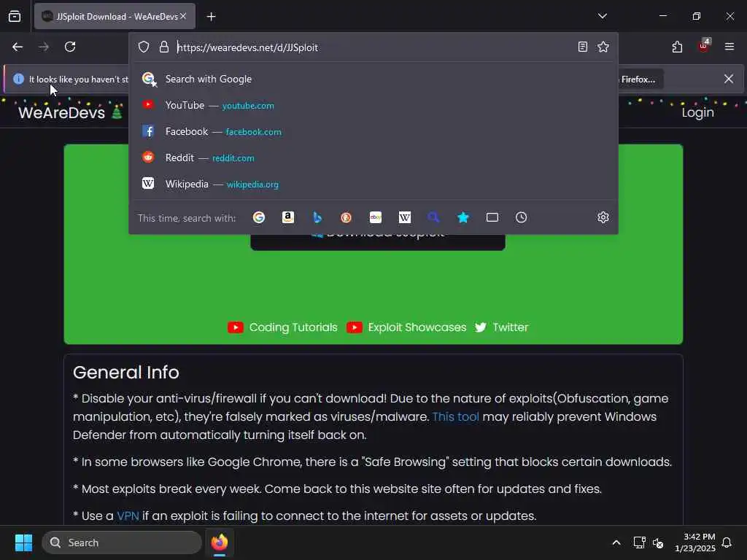
Task: Close the JJSploit Download tab
Action: tap(183, 16)
